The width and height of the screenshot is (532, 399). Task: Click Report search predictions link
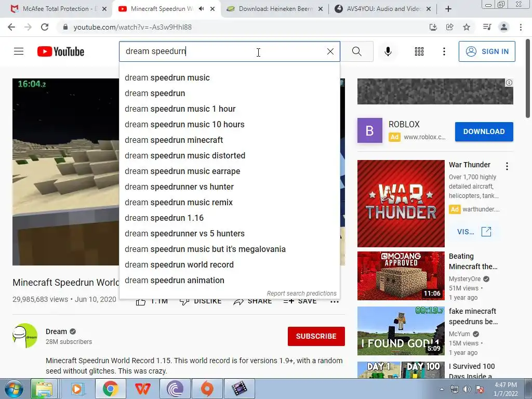tap(302, 294)
